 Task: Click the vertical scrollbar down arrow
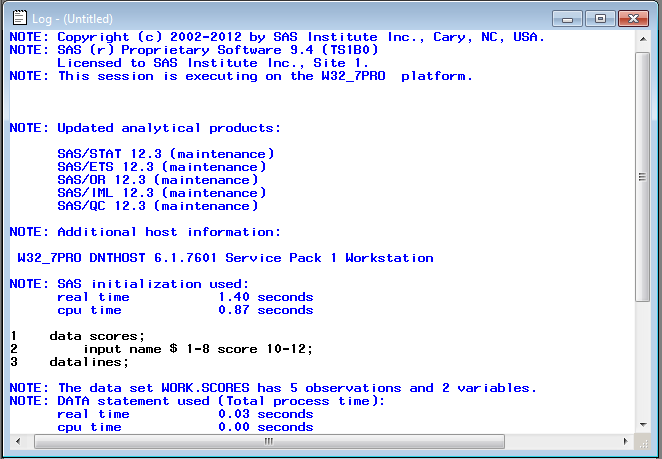tap(643, 425)
